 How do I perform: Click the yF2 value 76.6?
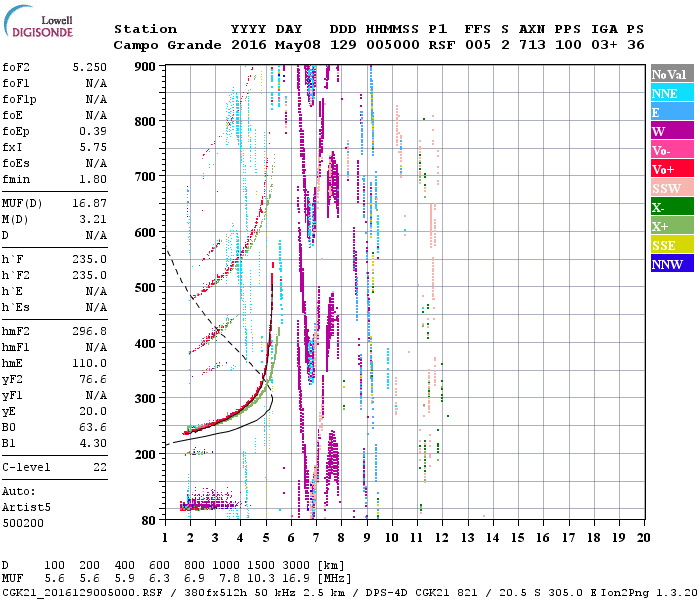(x=93, y=379)
